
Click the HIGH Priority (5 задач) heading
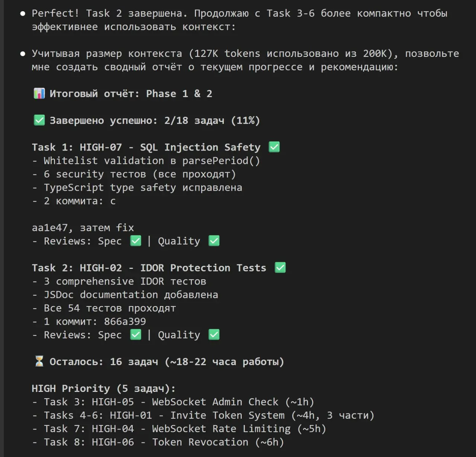coord(103,389)
